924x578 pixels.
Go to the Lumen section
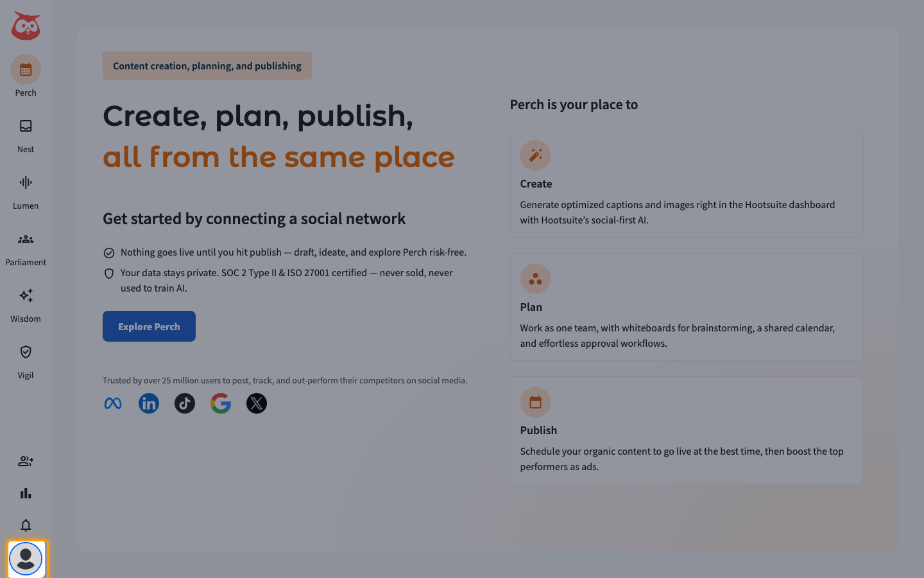coord(26,189)
